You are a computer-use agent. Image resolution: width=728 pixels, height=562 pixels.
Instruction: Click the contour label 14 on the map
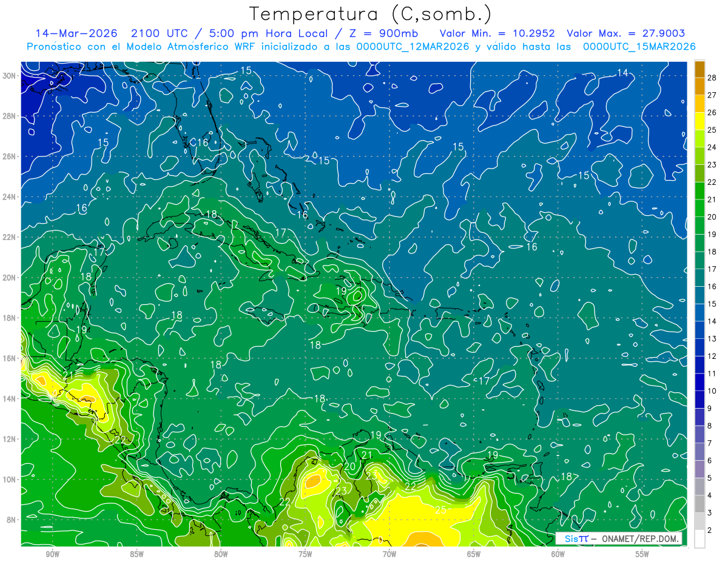622,73
